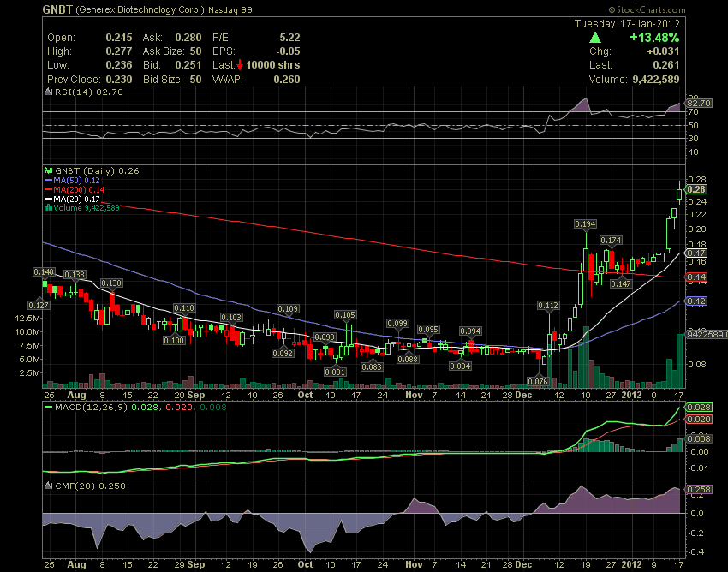Click the GNBT ticker symbol in header
Image resolution: width=728 pixels, height=572 pixels.
(x=57, y=9)
